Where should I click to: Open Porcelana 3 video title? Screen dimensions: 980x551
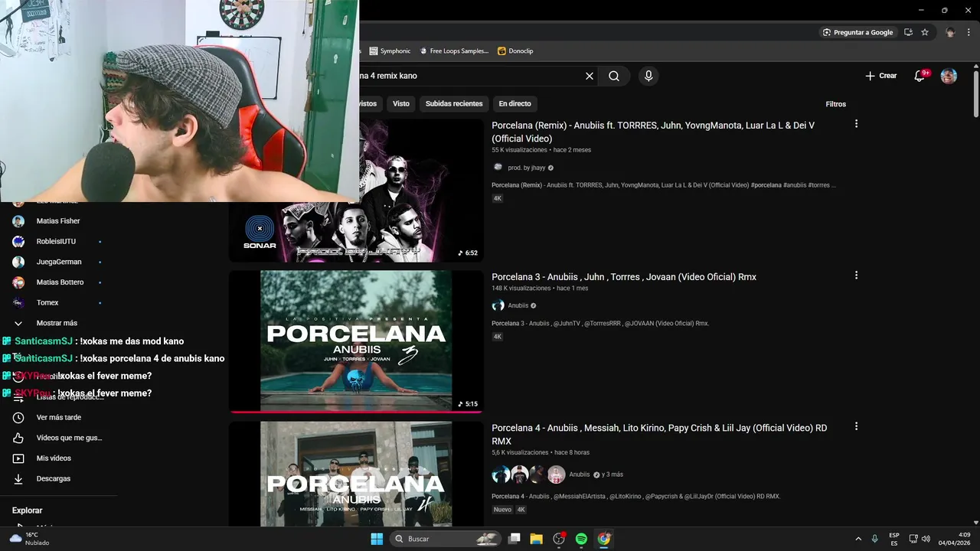[x=624, y=277]
